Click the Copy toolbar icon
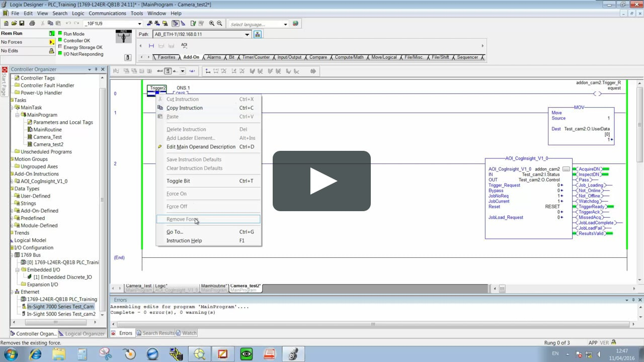The height and width of the screenshot is (362, 644). coord(51,24)
